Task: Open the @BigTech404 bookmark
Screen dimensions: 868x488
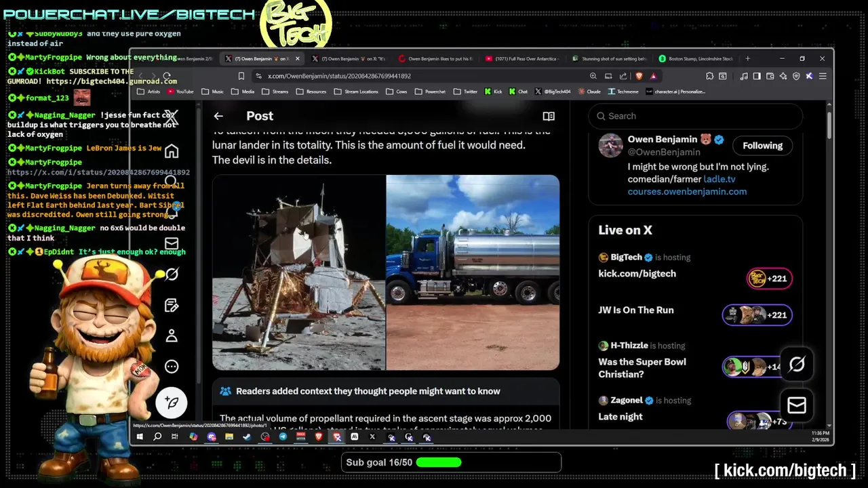Action: point(553,91)
